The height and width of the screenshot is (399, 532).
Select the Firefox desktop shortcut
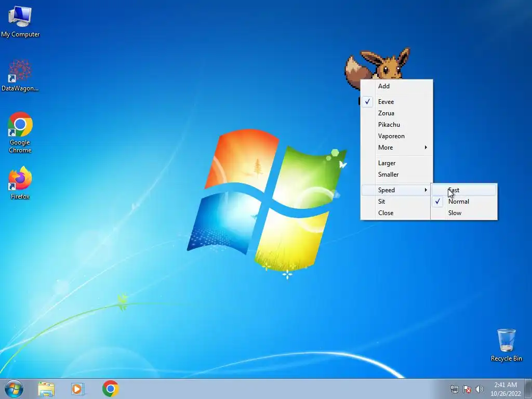pos(20,182)
